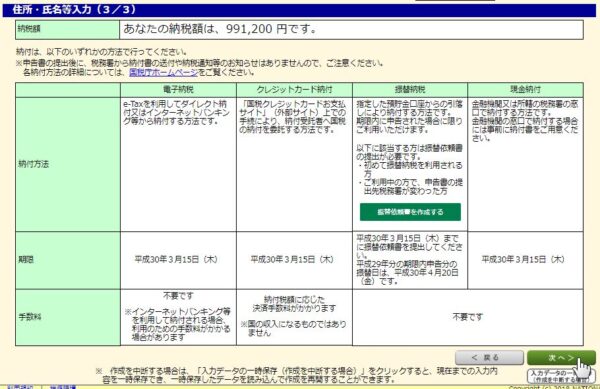Click the 納税額 label cell
Screen dimensions: 600x389
67,29
